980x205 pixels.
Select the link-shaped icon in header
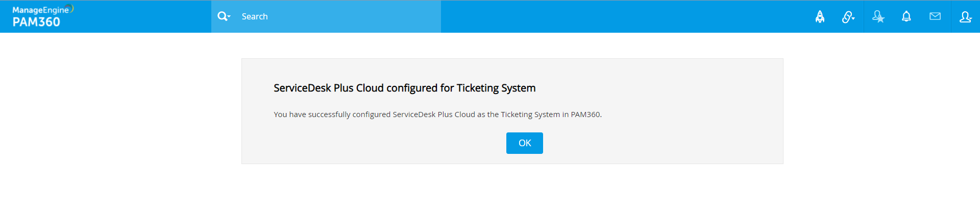846,17
